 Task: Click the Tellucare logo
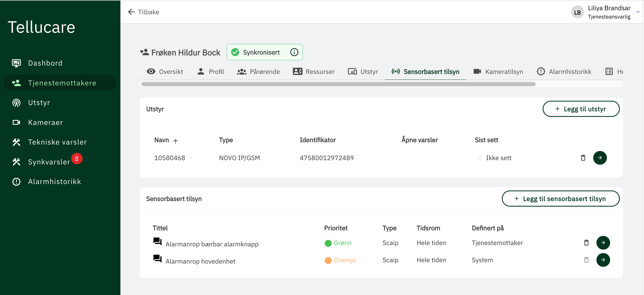click(x=41, y=27)
